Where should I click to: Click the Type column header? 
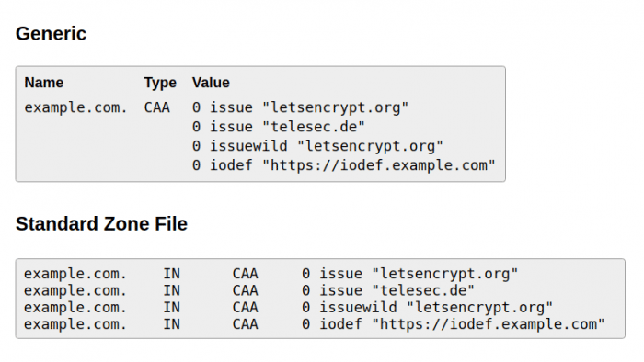point(160,83)
